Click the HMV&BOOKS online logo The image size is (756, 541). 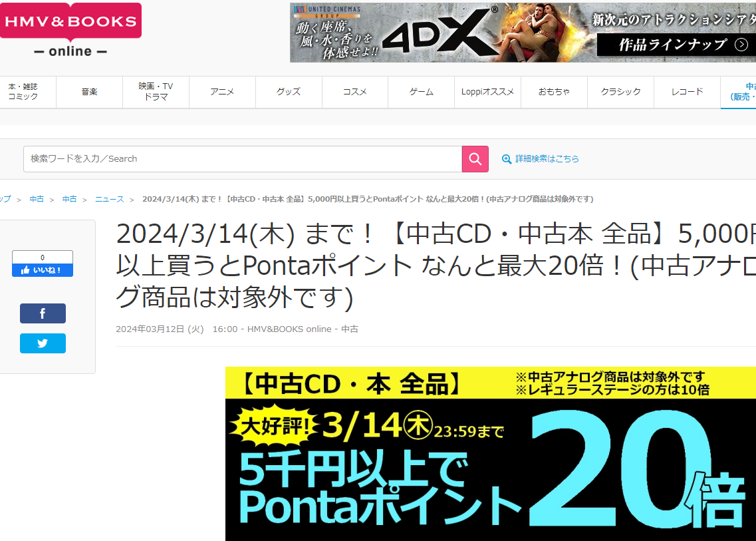click(x=70, y=31)
